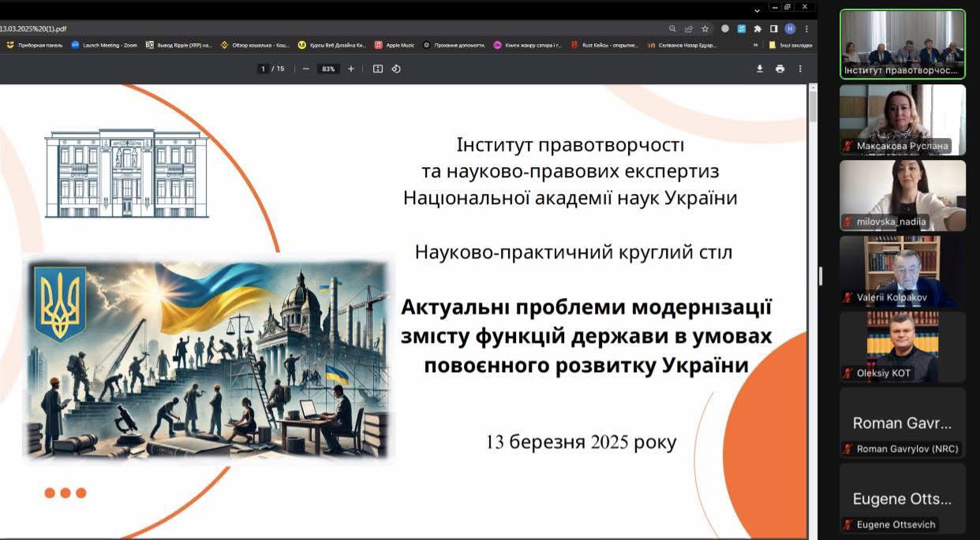Open the PDF viewer three-dot menu
Image resolution: width=980 pixels, height=540 pixels.
800,69
